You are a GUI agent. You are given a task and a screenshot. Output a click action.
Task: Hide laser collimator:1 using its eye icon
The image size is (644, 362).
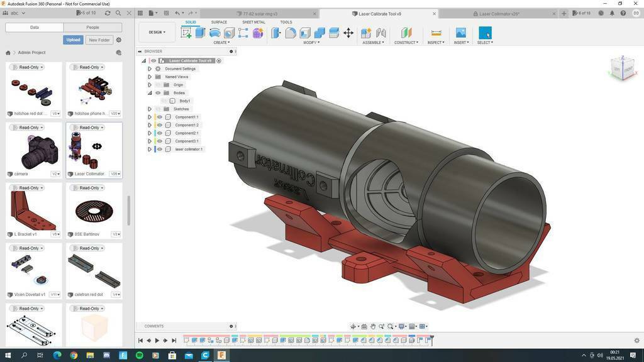point(158,149)
